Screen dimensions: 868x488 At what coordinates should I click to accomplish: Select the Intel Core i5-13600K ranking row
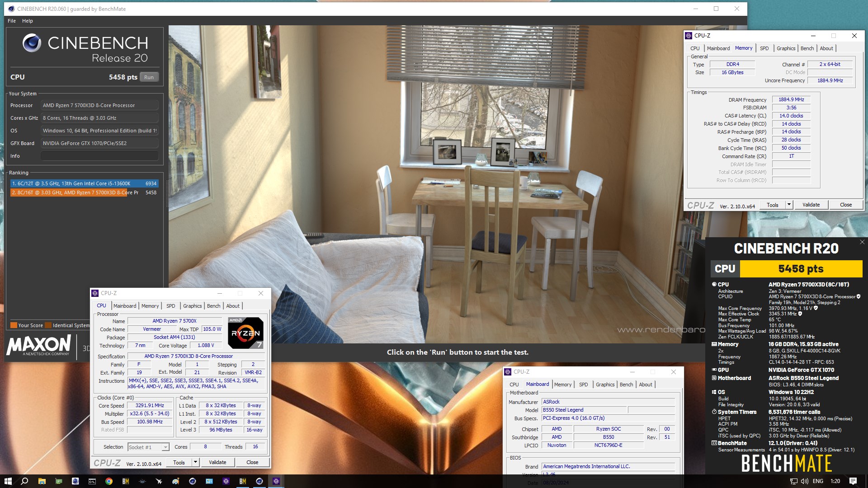[84, 183]
